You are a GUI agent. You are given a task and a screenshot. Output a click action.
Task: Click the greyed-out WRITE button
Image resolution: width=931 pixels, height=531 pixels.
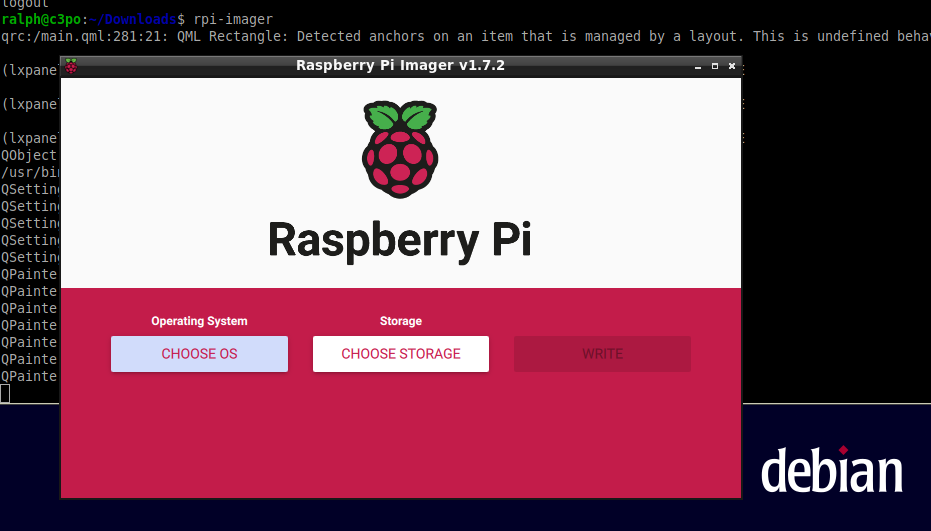point(602,354)
